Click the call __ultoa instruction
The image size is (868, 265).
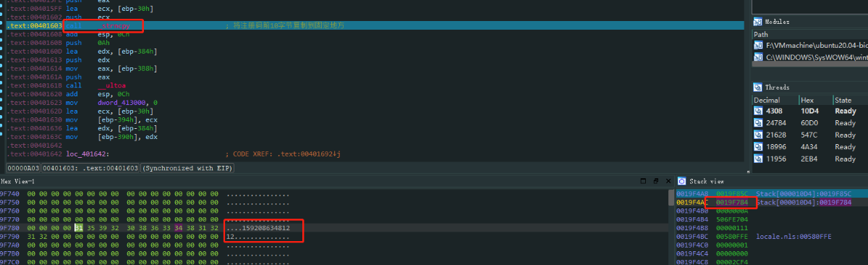(x=97, y=85)
